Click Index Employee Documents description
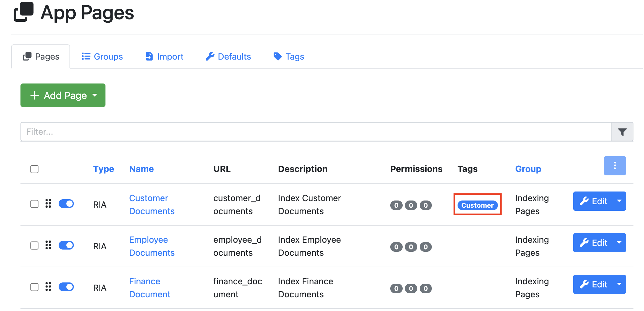644x311 pixels. click(309, 246)
